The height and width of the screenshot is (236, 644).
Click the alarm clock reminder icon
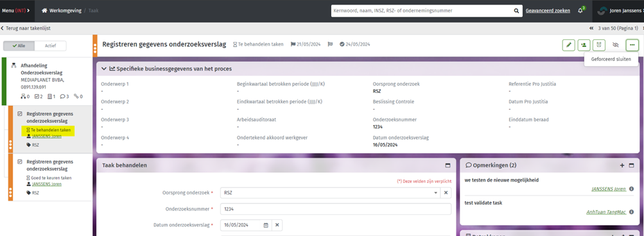599,45
